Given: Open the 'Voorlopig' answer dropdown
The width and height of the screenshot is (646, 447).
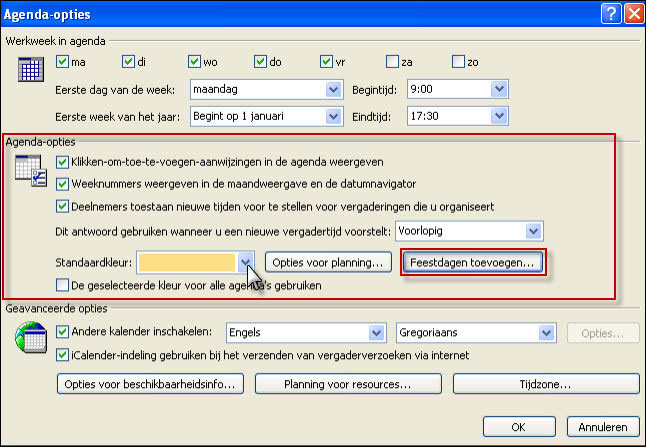Looking at the screenshot, I should pyautogui.click(x=469, y=231).
